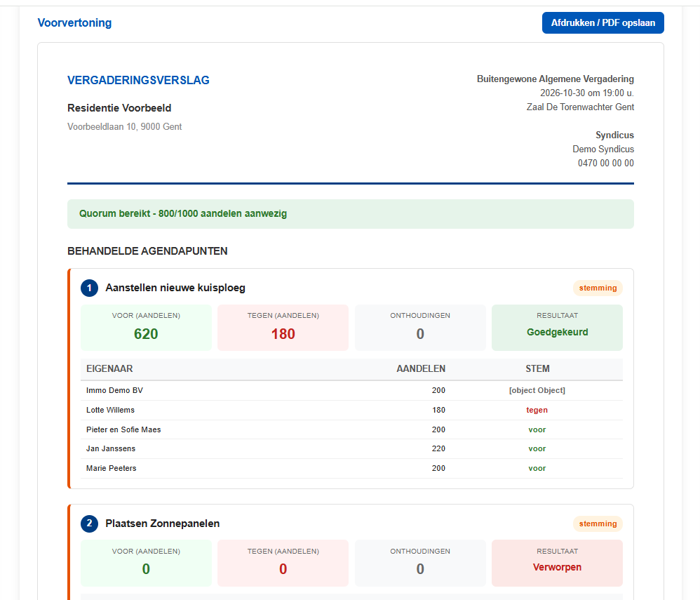Select the phone number 0470 00 00 00

click(606, 163)
